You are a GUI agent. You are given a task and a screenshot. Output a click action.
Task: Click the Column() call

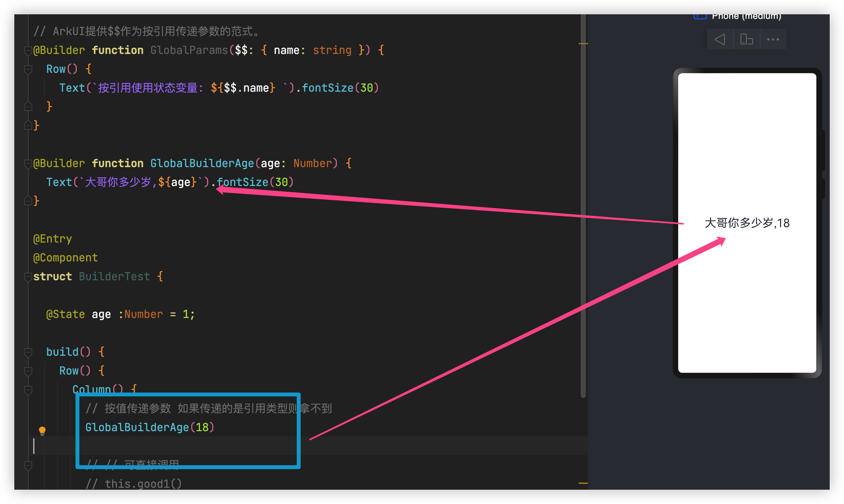click(98, 389)
